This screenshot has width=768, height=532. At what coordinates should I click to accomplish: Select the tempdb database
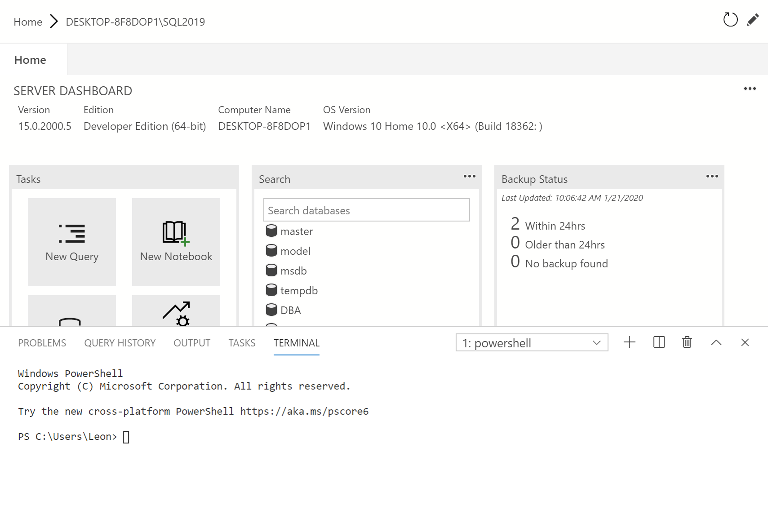point(298,291)
